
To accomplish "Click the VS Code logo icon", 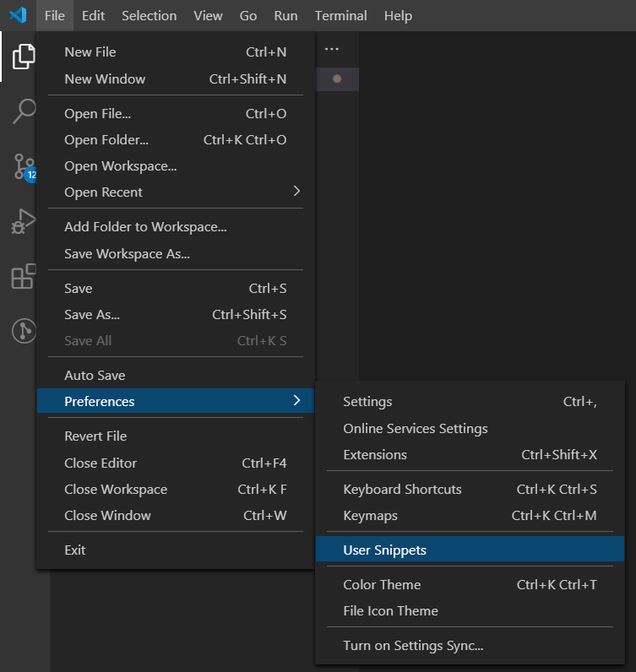I will (x=18, y=15).
